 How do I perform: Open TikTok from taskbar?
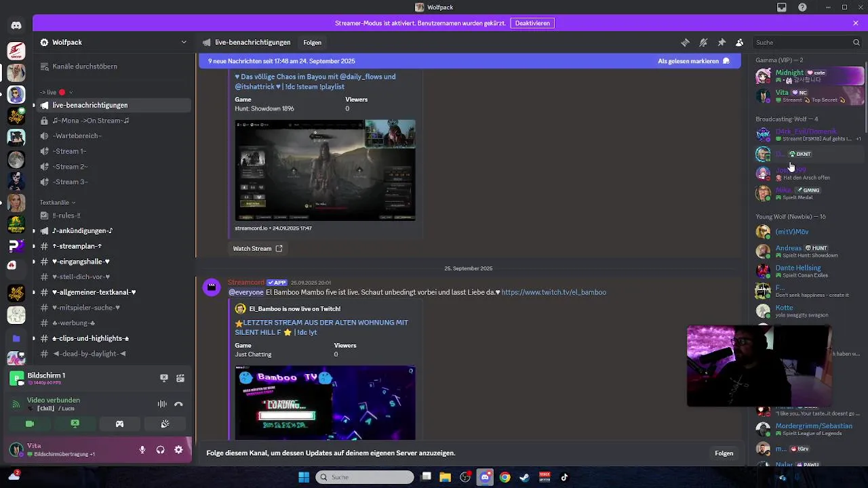click(564, 477)
